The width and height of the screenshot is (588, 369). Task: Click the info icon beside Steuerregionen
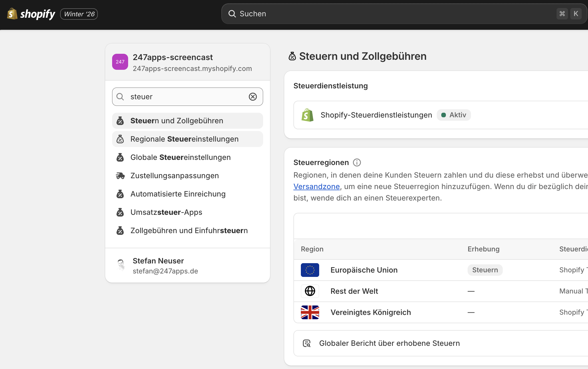coord(357,162)
